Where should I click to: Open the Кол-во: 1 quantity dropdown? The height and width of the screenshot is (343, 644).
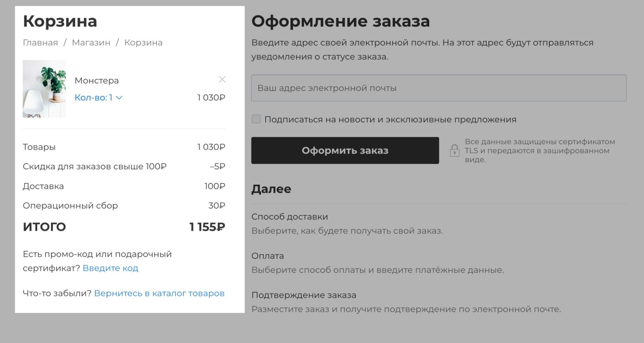[98, 97]
